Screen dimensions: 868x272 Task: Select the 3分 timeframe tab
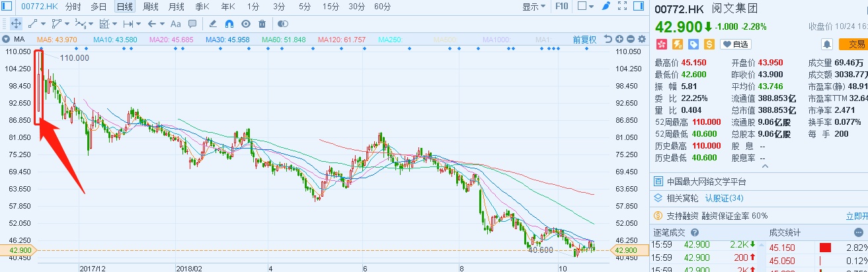(279, 7)
